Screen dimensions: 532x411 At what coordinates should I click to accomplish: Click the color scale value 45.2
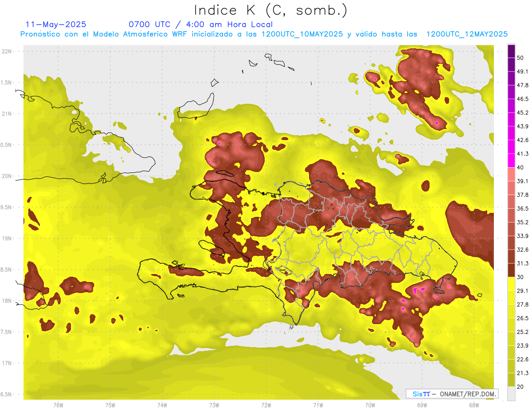pyautogui.click(x=522, y=113)
